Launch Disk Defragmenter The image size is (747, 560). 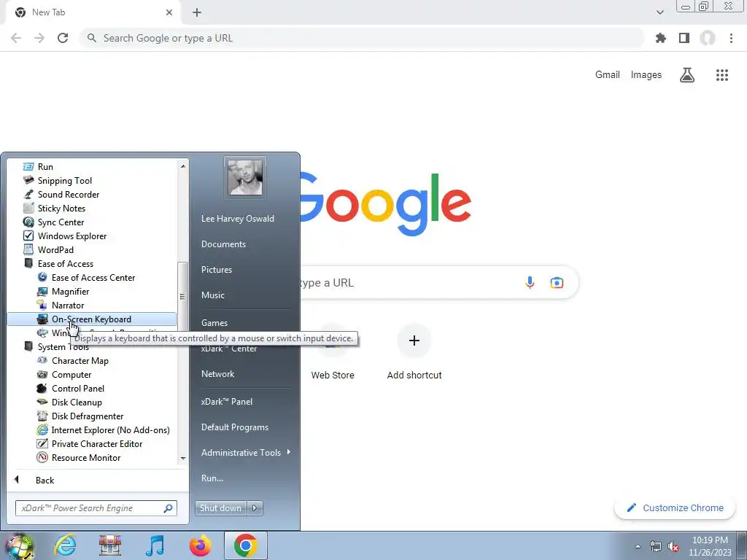click(88, 416)
